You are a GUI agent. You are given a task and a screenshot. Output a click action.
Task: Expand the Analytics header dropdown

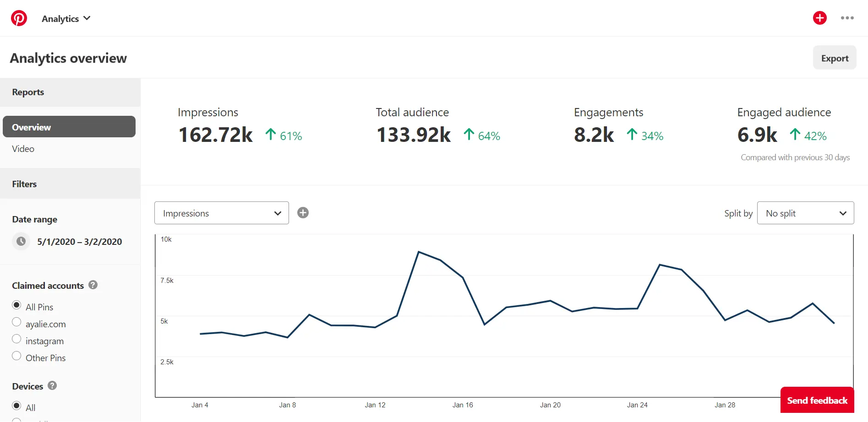[x=66, y=19]
